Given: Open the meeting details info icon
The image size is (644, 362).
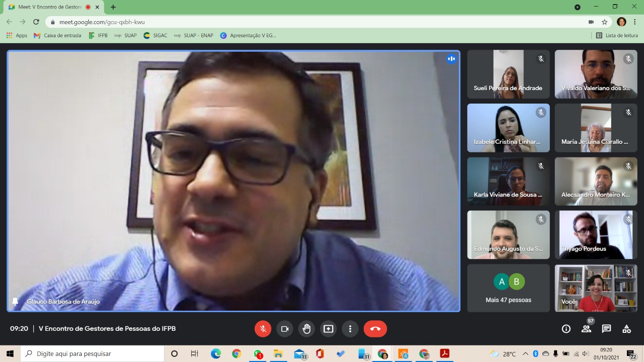Looking at the screenshot, I should tap(566, 329).
